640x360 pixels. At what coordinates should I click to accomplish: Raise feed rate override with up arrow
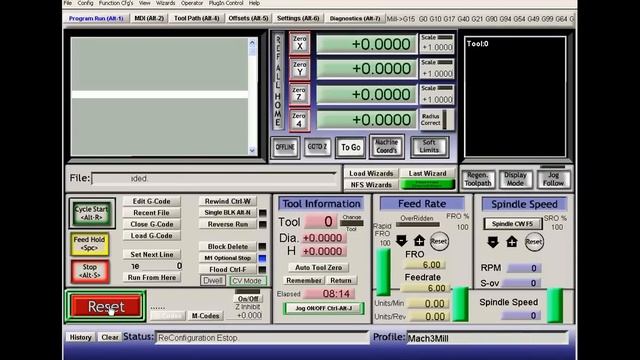(419, 241)
